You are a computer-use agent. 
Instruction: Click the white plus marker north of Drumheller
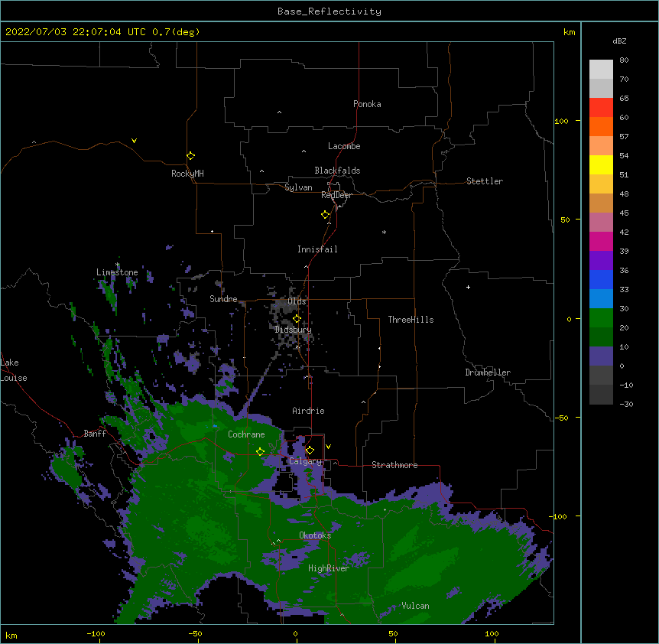[x=468, y=287]
